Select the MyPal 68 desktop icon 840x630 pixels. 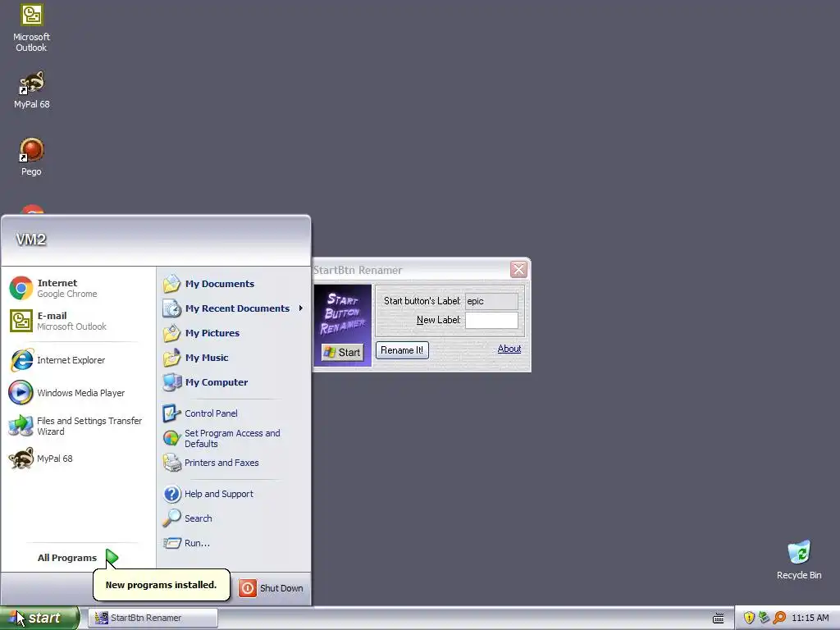[32, 89]
